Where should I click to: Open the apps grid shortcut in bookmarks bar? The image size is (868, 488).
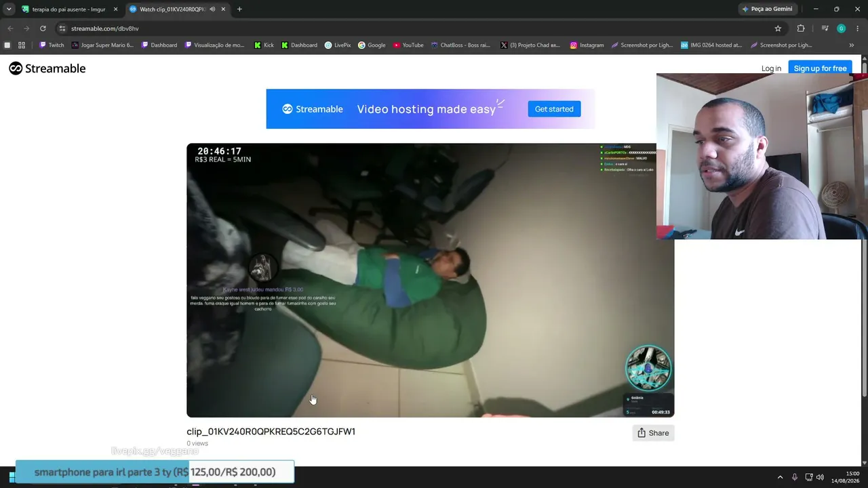22,45
